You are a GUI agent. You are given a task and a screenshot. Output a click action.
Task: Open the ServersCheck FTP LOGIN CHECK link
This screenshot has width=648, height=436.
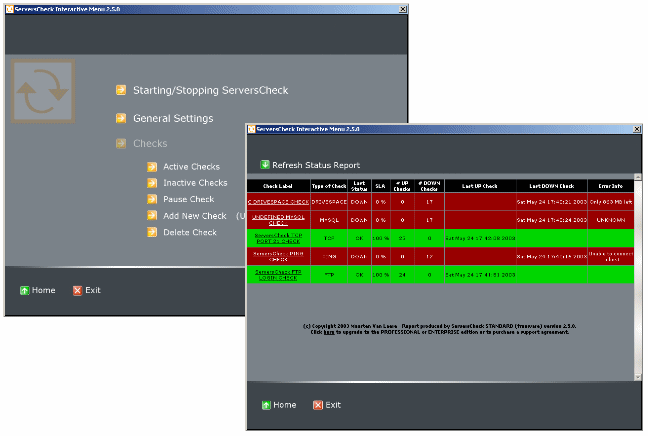coord(278,275)
